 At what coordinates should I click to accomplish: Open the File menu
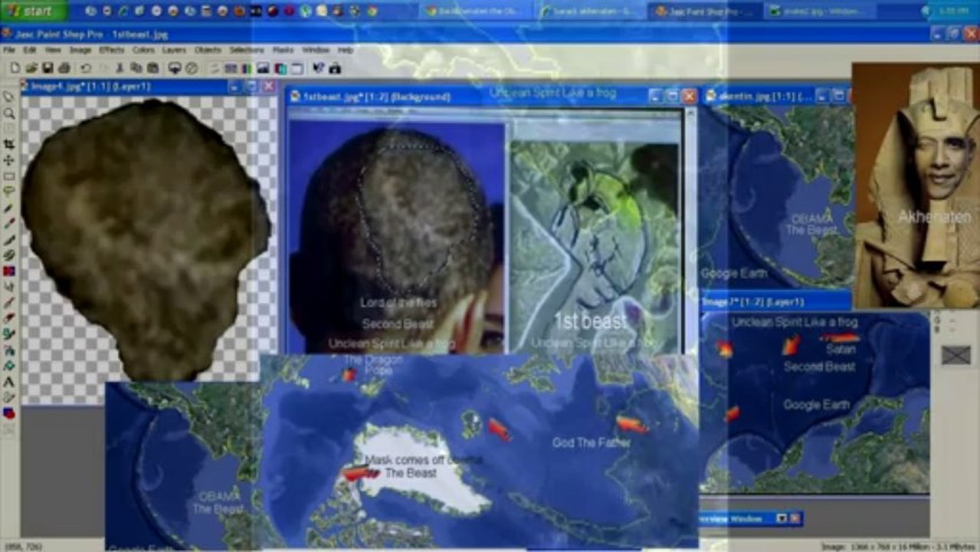point(9,50)
